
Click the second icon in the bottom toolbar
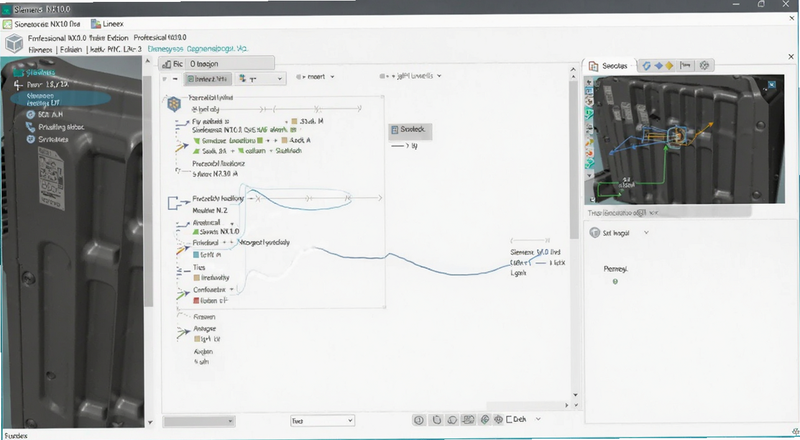436,420
